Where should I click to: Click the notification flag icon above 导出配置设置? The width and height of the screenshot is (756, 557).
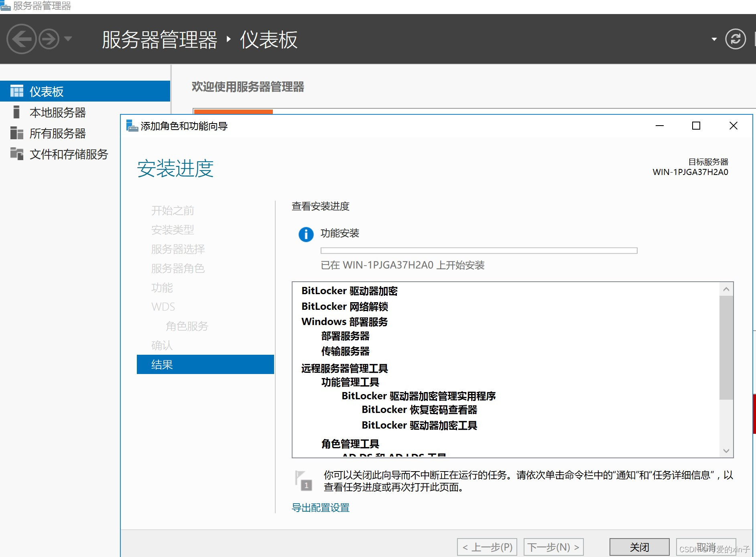[303, 480]
